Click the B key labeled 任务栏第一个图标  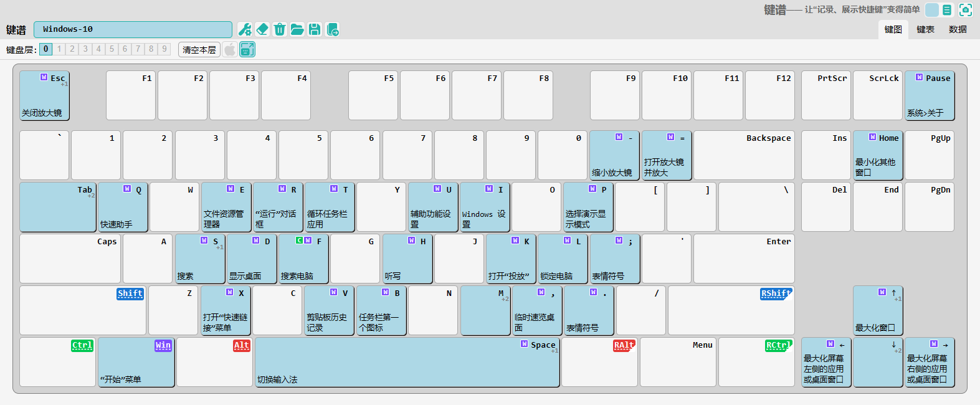pos(381,310)
